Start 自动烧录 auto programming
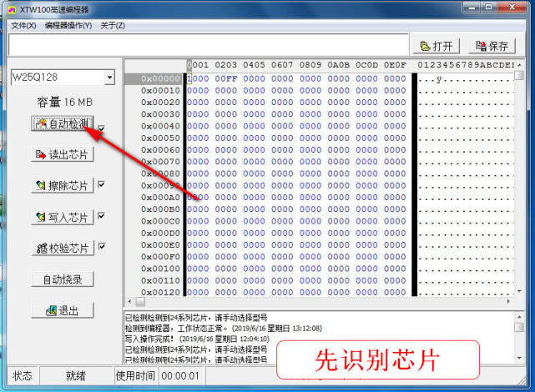 (62, 279)
